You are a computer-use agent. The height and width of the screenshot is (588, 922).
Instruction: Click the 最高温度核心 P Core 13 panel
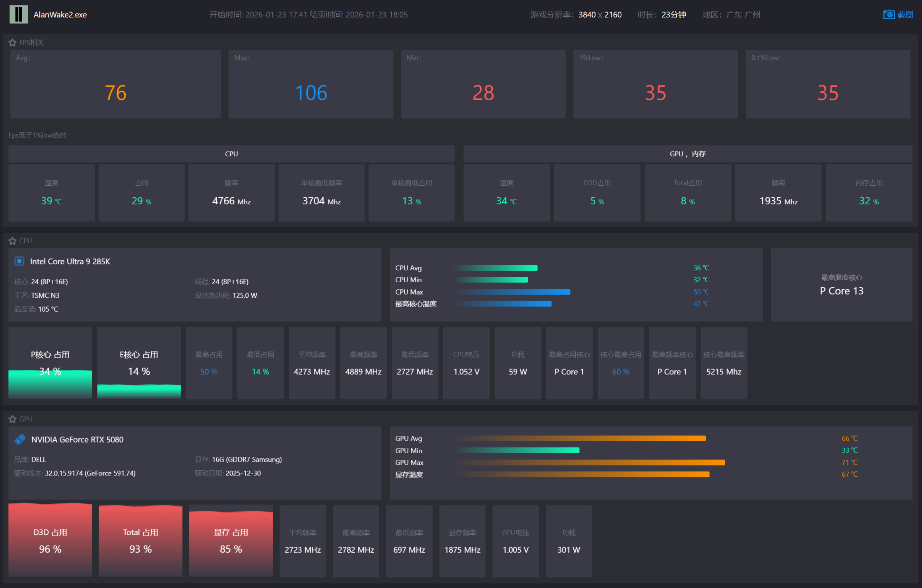[841, 285]
